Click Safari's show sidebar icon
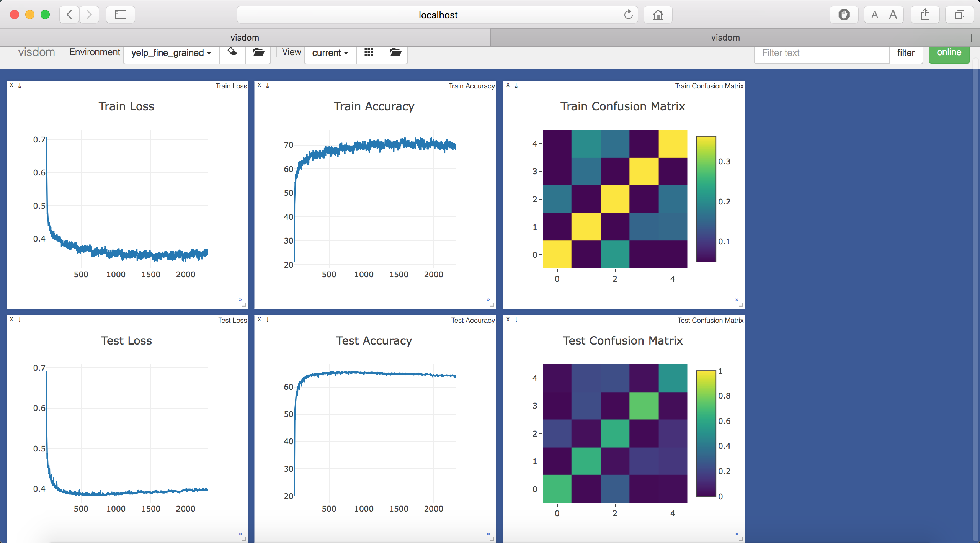 tap(120, 15)
